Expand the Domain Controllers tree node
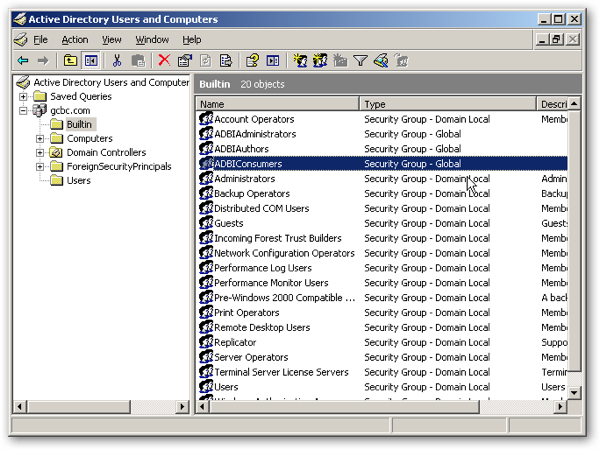 click(40, 153)
